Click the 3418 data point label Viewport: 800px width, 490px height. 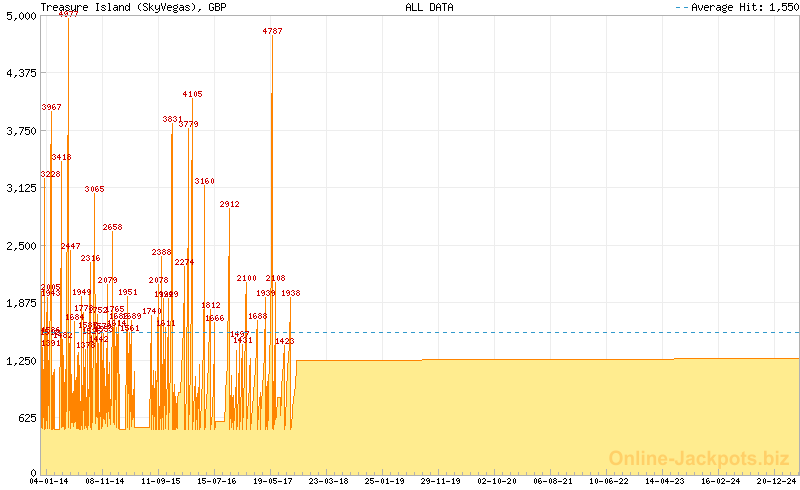point(61,157)
